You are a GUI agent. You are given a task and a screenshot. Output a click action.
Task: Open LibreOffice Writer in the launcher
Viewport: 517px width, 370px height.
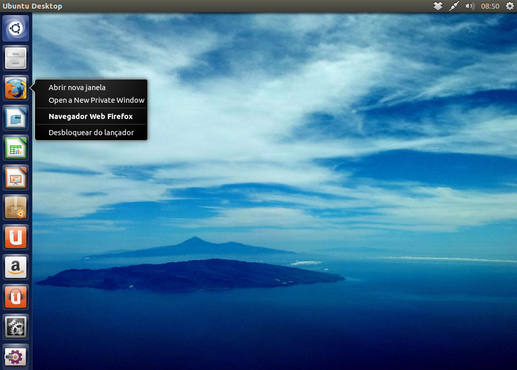pos(16,118)
